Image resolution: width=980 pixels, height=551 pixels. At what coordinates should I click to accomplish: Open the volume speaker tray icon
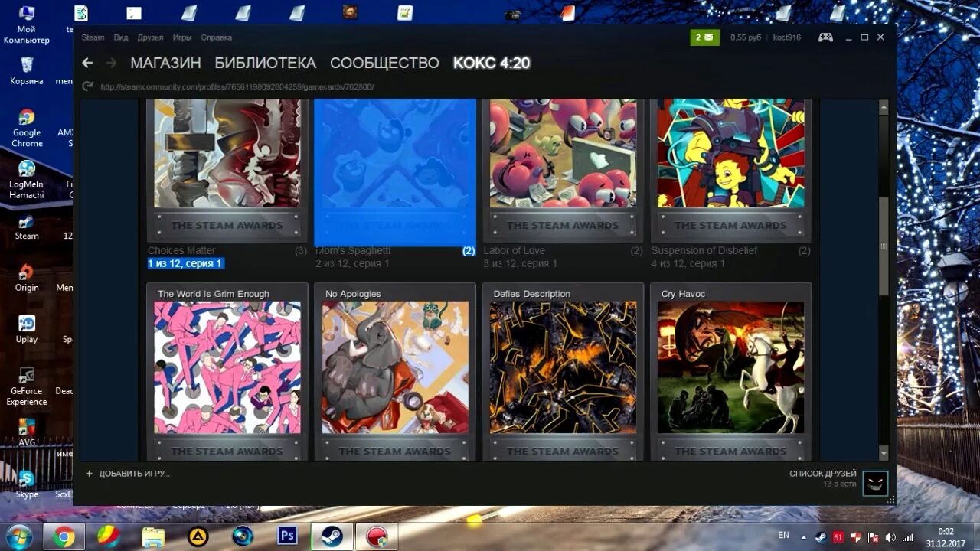[890, 536]
